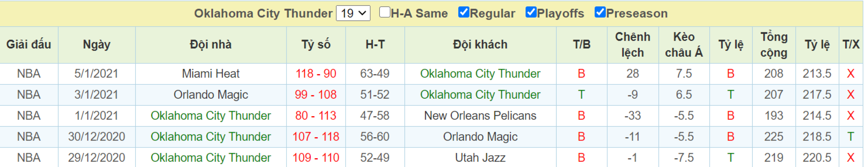Click the Tổng cộng column header

click(774, 45)
